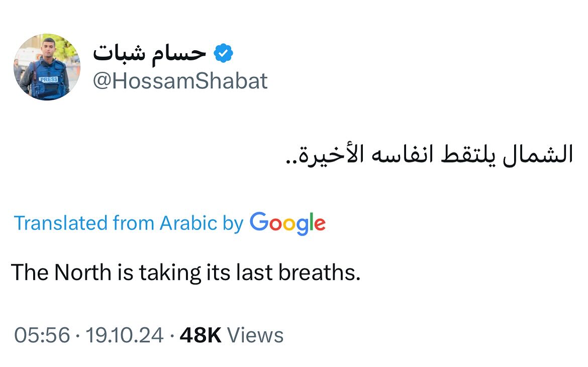Open the display name حسام شبات

(x=150, y=53)
